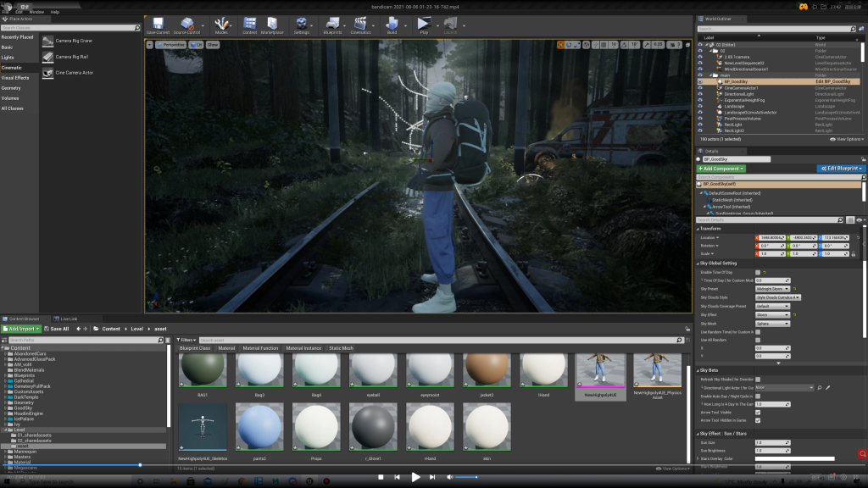Viewport: 868px width, 488px height.
Task: Click the Play toolbar button
Action: point(424,25)
